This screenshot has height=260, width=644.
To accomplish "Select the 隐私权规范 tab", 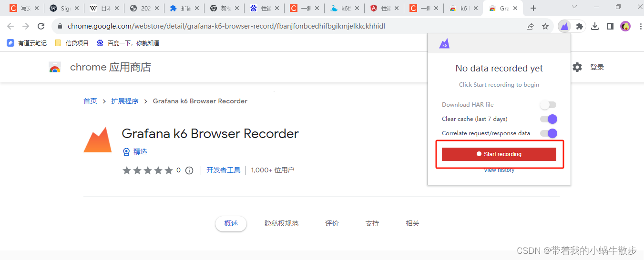I will pos(282,223).
